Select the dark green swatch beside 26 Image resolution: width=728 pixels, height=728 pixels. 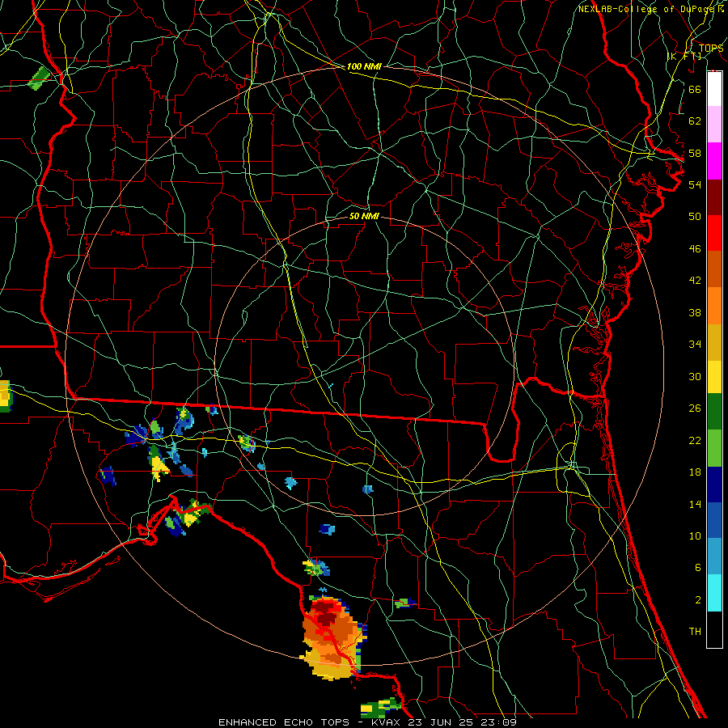pos(714,412)
